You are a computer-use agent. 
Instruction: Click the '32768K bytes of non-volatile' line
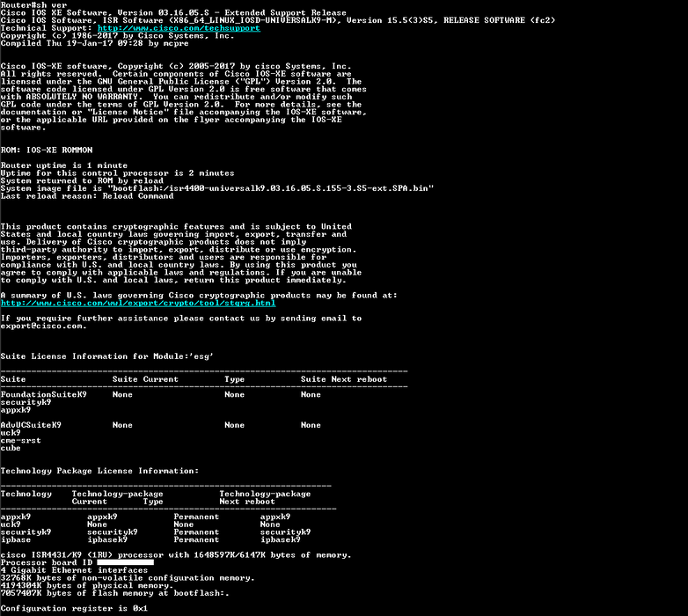(x=128, y=578)
